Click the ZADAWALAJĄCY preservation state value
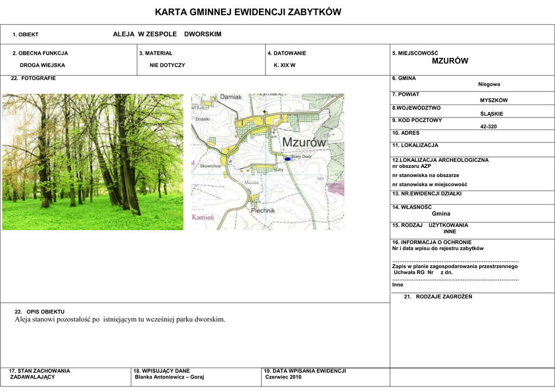 coord(33,377)
